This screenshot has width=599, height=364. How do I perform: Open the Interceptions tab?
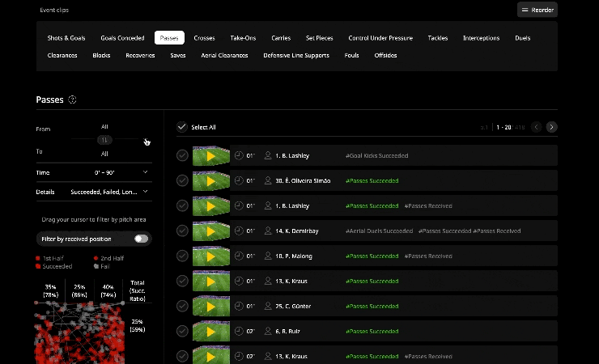click(481, 38)
